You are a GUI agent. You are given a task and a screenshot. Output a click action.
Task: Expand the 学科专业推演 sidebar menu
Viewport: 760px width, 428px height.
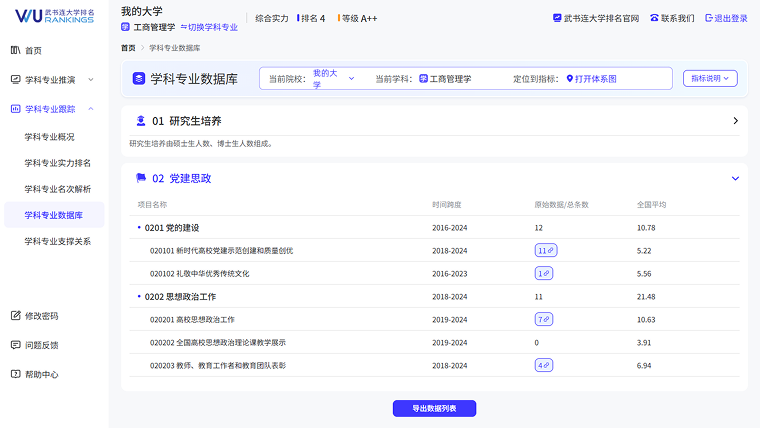[x=91, y=79]
